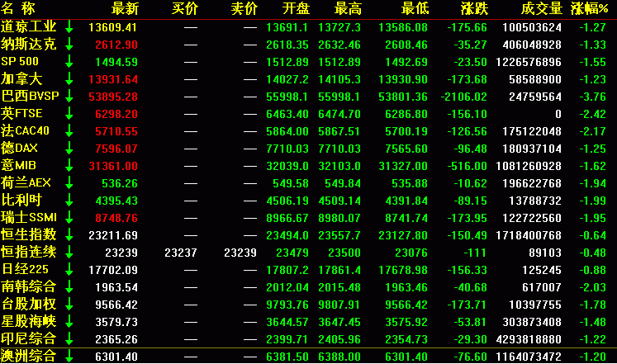617x364 pixels.
Task: Select the 日经225 index name
Action: pyautogui.click(x=25, y=269)
